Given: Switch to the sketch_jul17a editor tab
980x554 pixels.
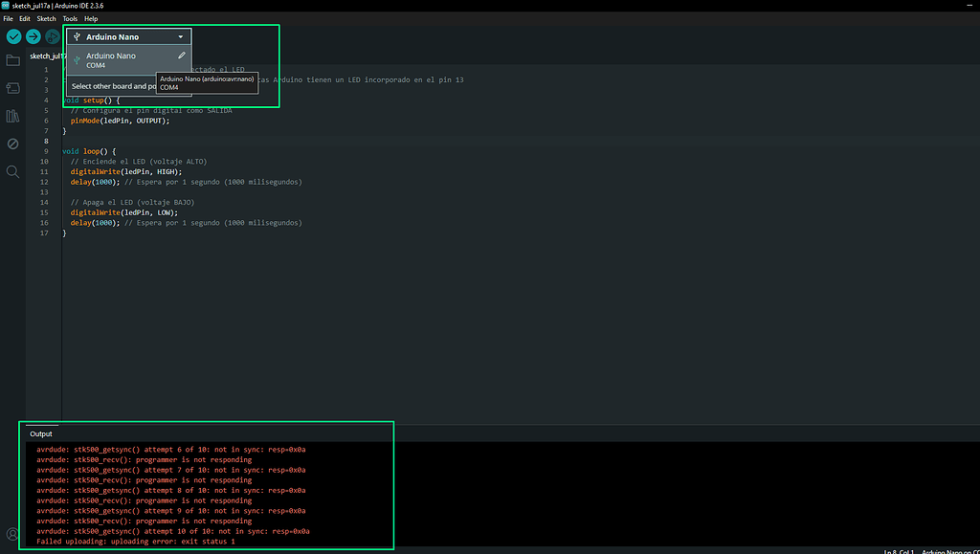Looking at the screenshot, I should click(48, 55).
